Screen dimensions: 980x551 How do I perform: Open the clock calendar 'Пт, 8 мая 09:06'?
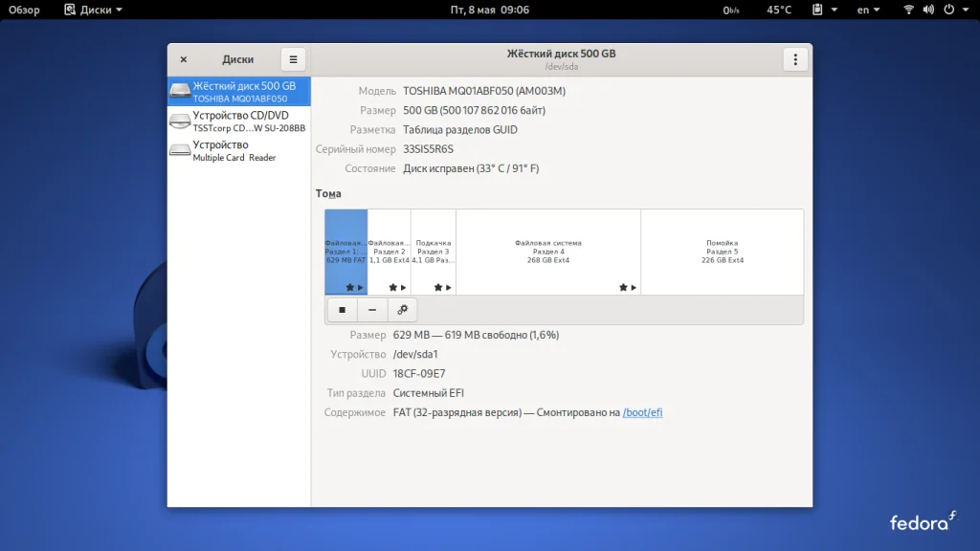click(489, 10)
